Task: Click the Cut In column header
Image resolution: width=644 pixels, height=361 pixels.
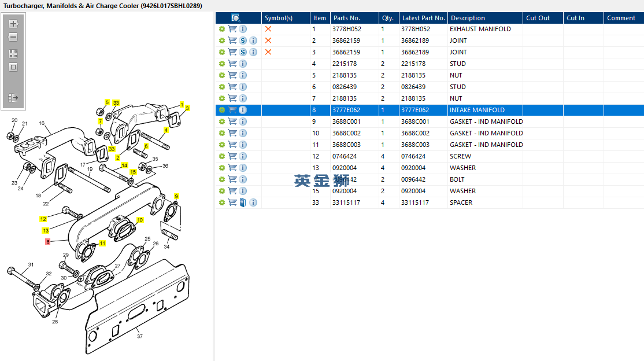Action: 583,18
